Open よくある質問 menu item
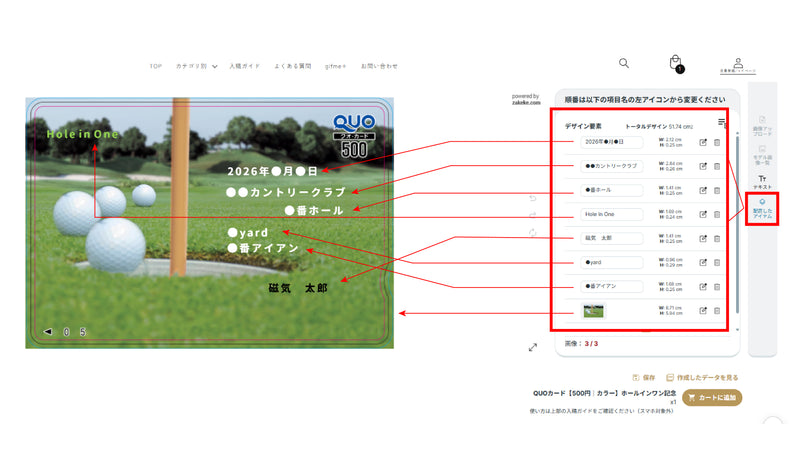The height and width of the screenshot is (450, 800). tap(293, 66)
